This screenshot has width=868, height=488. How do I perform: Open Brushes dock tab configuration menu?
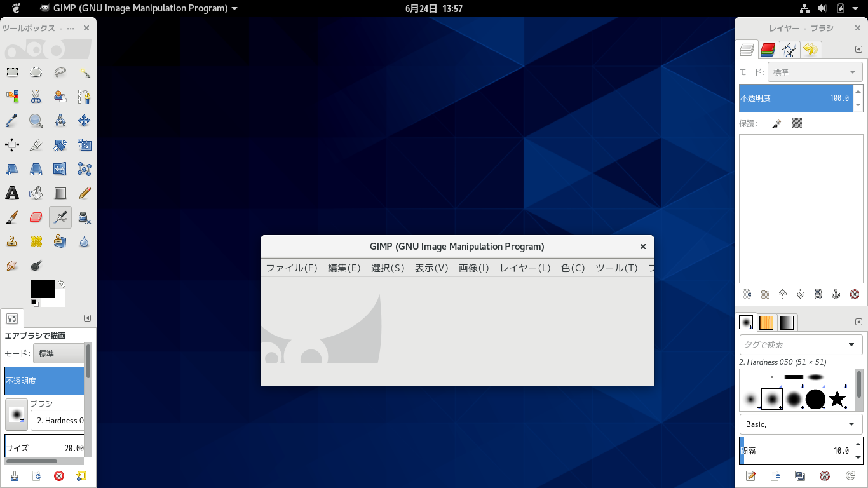point(857,322)
